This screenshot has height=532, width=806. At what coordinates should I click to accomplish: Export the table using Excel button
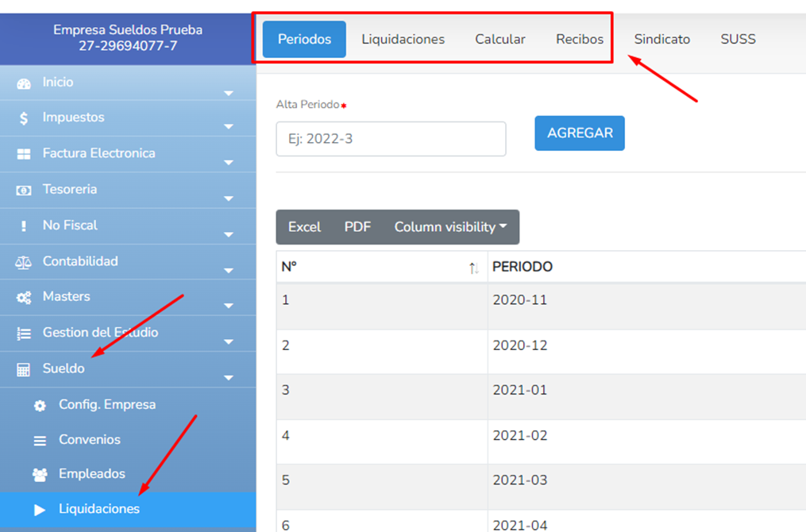304,227
